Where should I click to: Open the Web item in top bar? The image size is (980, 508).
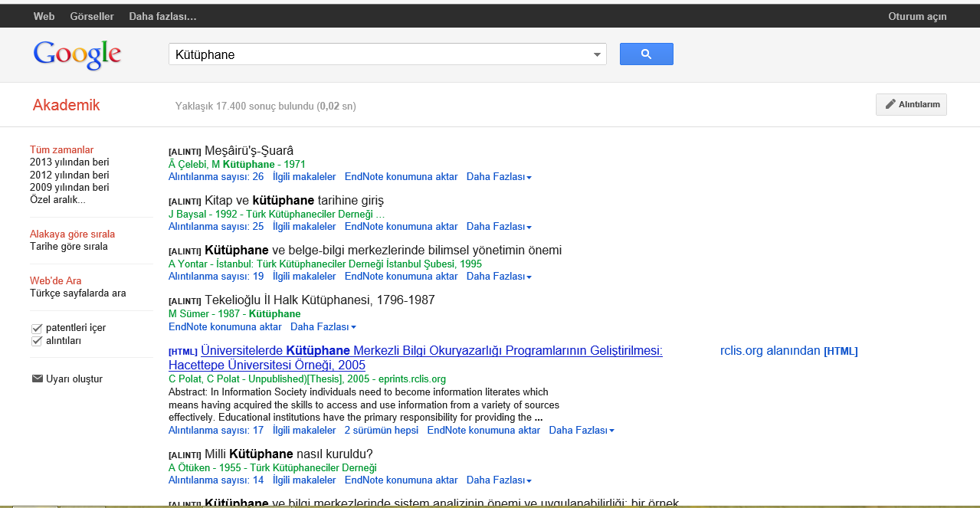tap(44, 16)
